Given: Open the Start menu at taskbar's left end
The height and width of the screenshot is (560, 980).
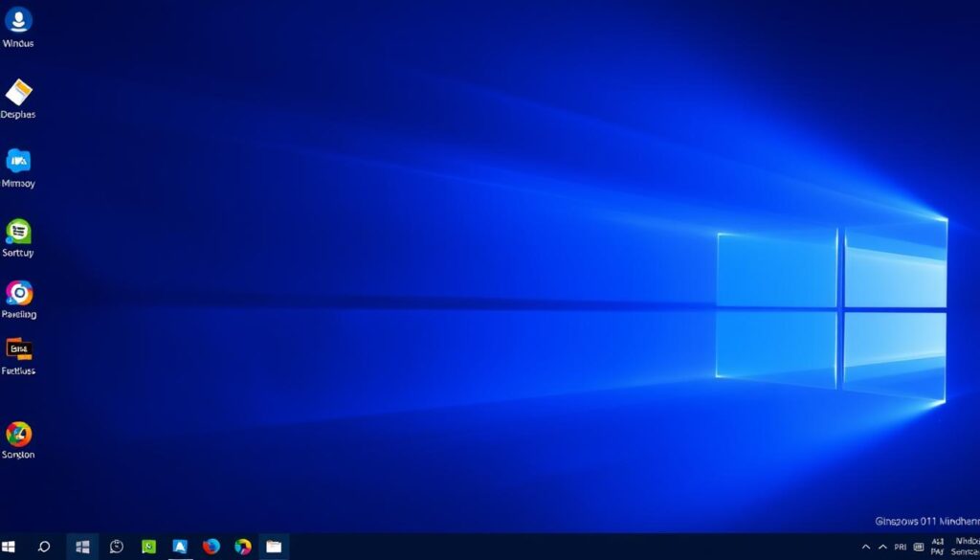Looking at the screenshot, I should pos(9,547).
